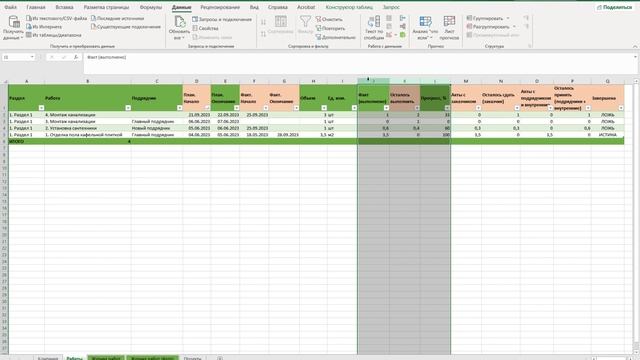Screen dimensions: 640x360
Task: Click the Из Интернета import icon
Action: tap(29, 27)
